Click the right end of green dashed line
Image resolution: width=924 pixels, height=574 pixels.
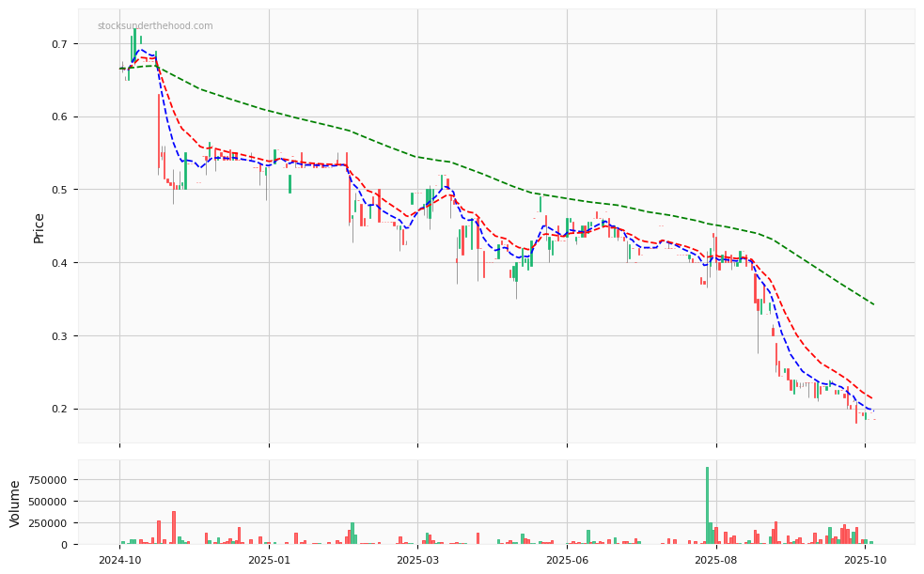[873, 304]
